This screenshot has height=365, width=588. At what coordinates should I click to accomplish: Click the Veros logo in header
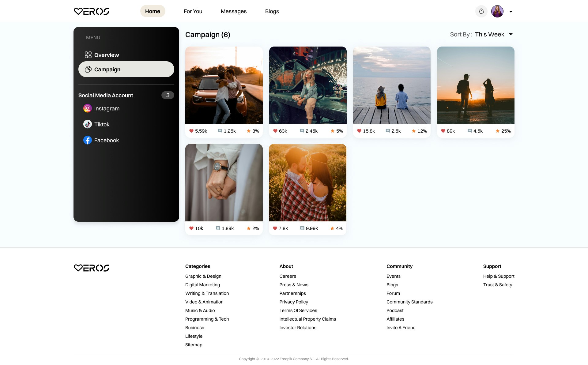tap(91, 11)
